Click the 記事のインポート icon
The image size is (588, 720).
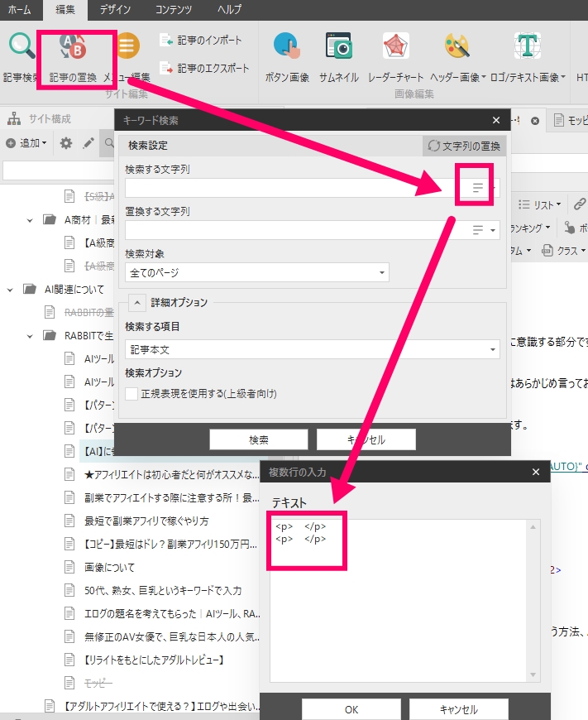[166, 41]
